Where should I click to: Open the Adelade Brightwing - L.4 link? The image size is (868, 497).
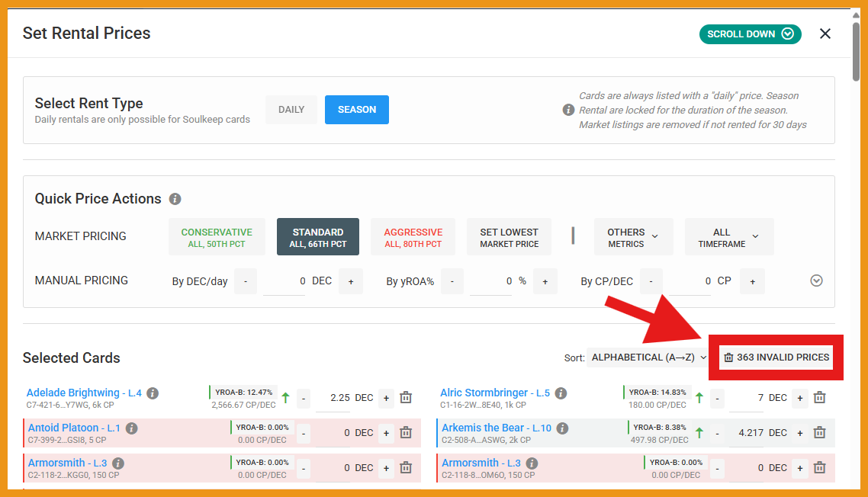coord(84,393)
